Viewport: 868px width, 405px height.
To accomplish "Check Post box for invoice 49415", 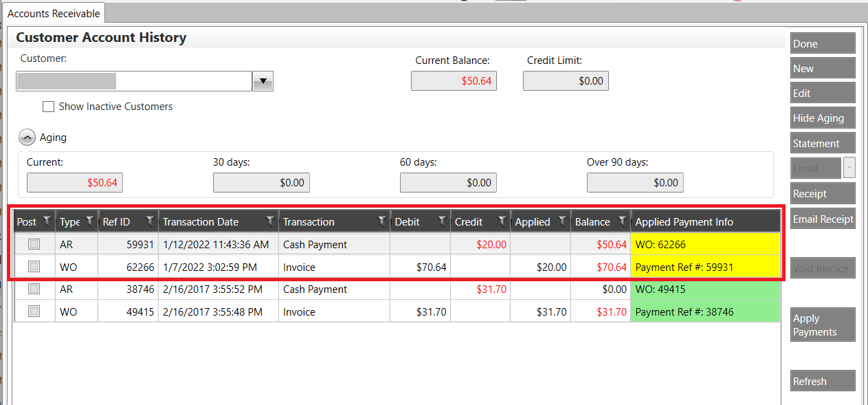I will (34, 311).
